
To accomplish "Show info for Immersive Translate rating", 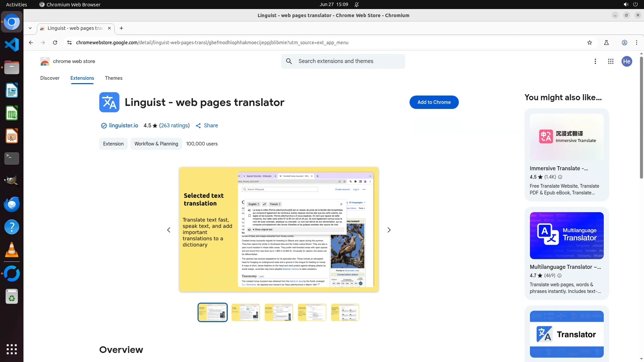I will 560,177.
